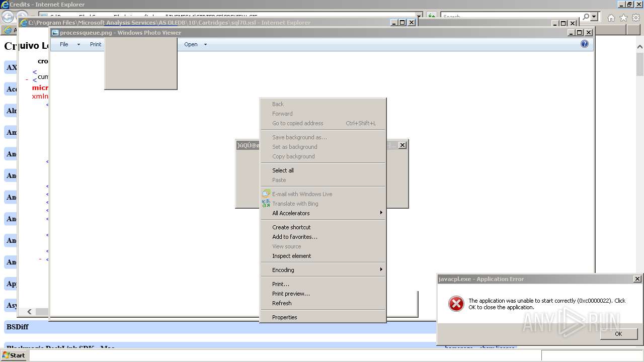Click the red error icon in javacpl dialog

click(456, 304)
